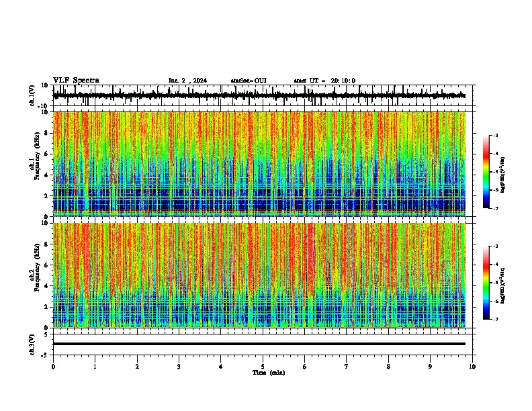Image resolution: width=532 pixels, height=411 pixels.
Task: Click the 'ch.1 Frequency (kHz)' axis label
Action: pos(35,156)
